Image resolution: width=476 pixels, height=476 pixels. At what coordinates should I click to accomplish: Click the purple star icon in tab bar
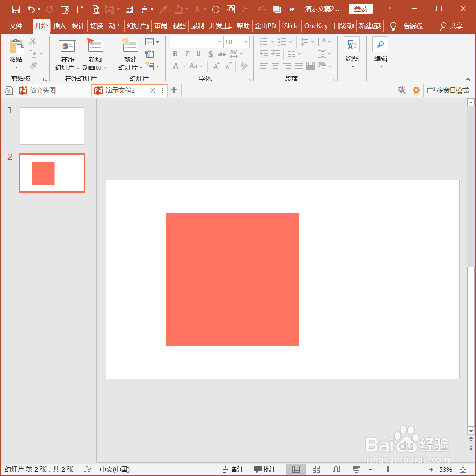(x=401, y=90)
